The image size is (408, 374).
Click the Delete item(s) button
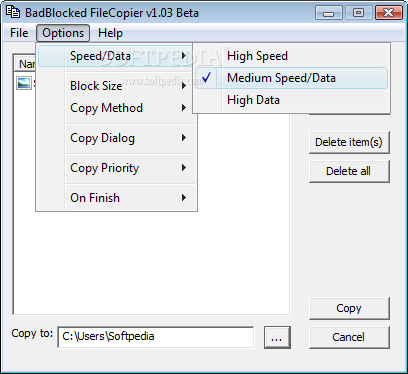[349, 142]
